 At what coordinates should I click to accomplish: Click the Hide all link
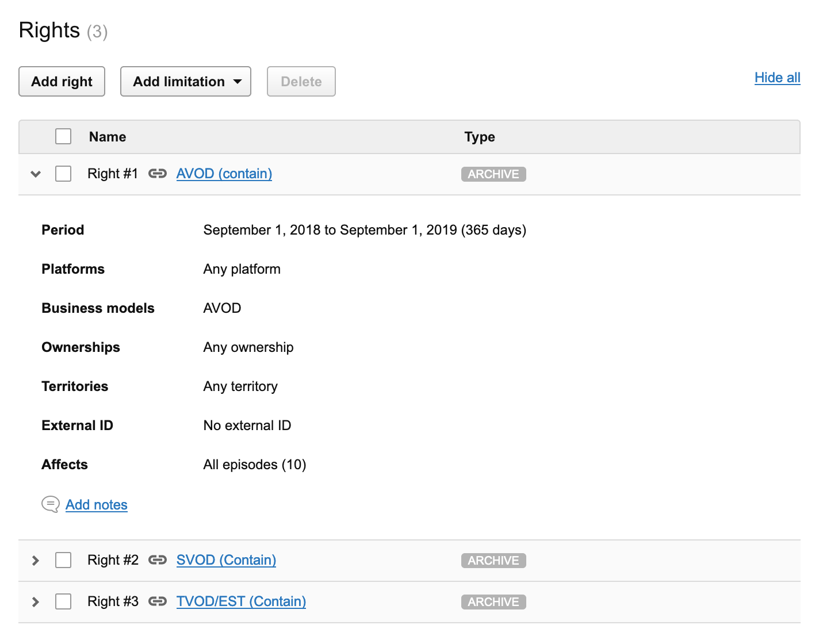[777, 78]
